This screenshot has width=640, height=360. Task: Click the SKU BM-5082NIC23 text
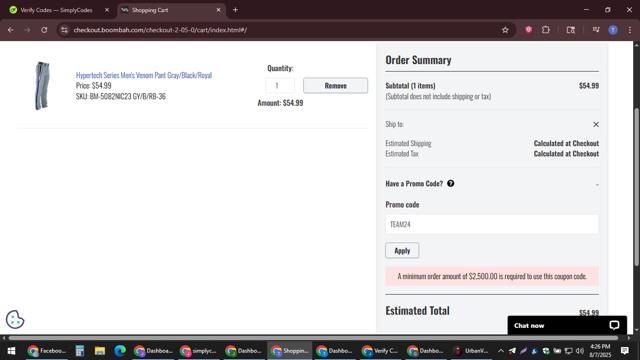pyautogui.click(x=121, y=96)
